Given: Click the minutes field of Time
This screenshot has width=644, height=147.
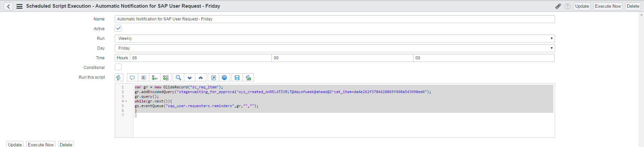Looking at the screenshot, I should click(x=342, y=58).
